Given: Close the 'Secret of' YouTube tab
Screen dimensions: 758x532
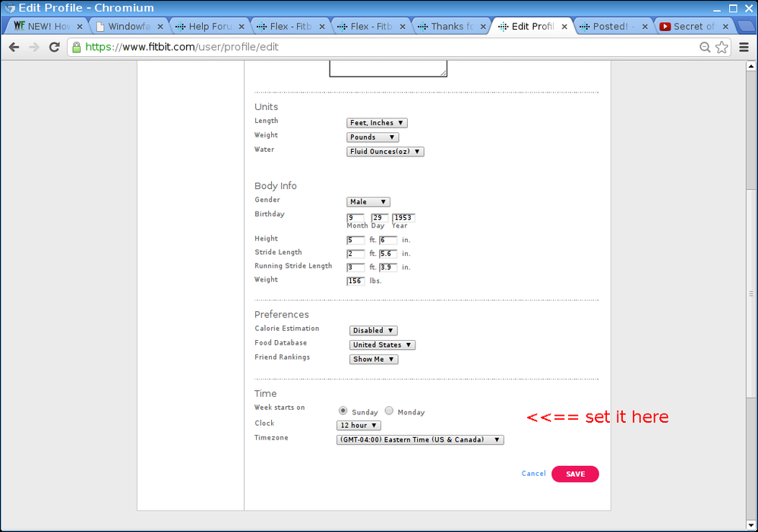Looking at the screenshot, I should coord(725,27).
